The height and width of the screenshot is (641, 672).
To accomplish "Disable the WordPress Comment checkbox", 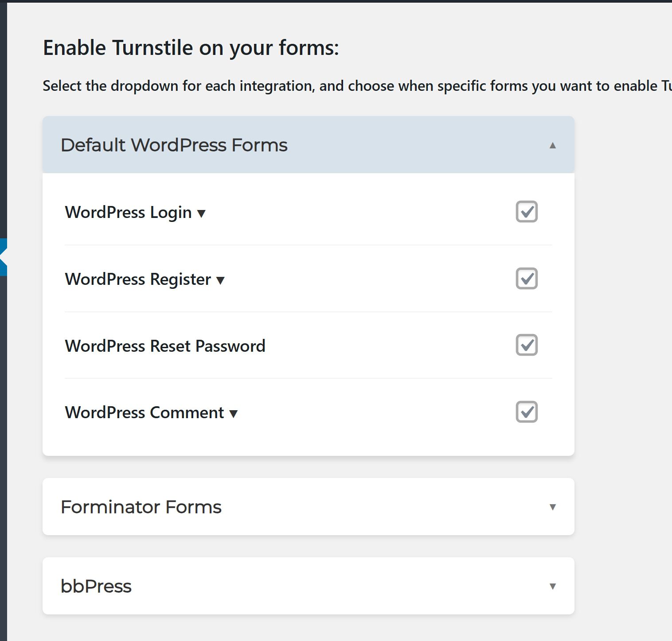I will point(527,412).
